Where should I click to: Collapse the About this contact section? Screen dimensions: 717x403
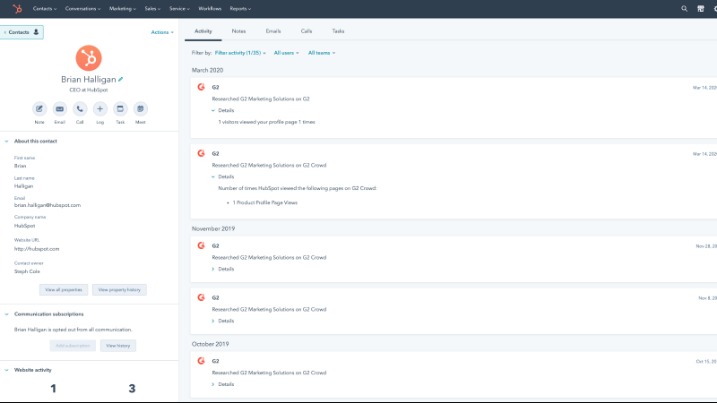click(x=7, y=141)
